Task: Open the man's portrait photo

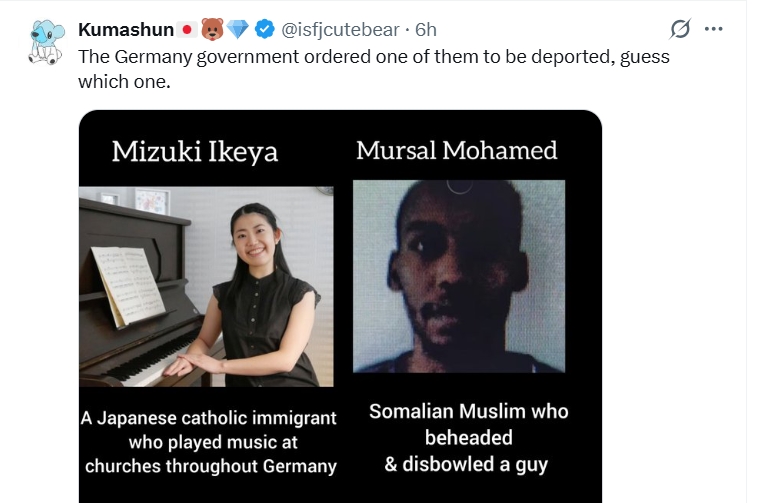Action: 458,277
